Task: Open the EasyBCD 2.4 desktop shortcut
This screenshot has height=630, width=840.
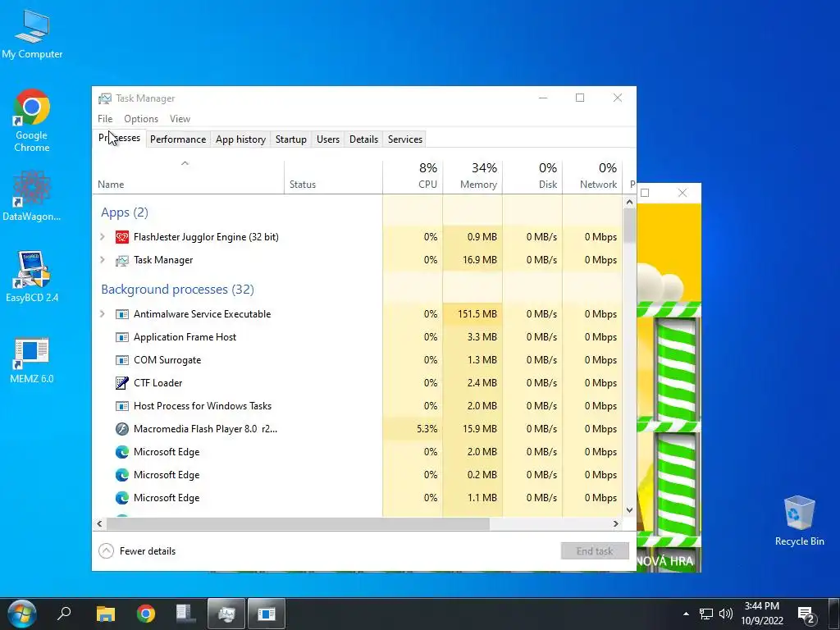Action: (x=32, y=276)
